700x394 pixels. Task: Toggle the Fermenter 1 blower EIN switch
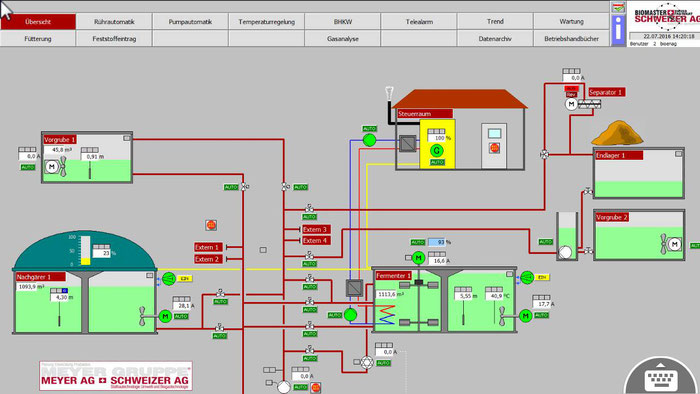pyautogui.click(x=542, y=278)
